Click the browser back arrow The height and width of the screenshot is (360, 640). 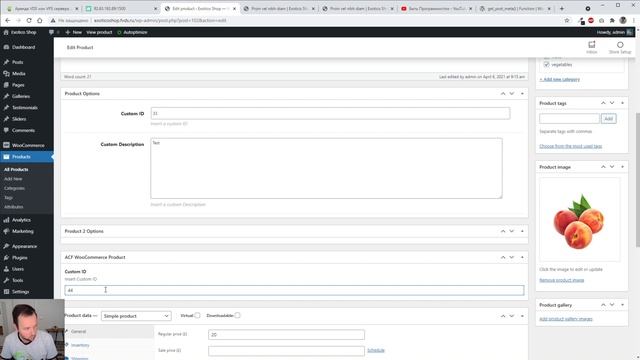coord(8,20)
